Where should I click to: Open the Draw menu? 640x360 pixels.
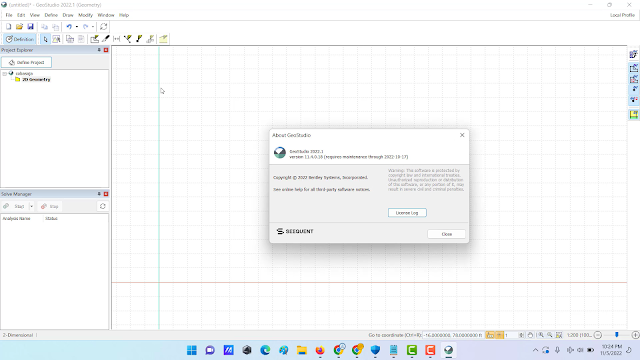point(68,15)
